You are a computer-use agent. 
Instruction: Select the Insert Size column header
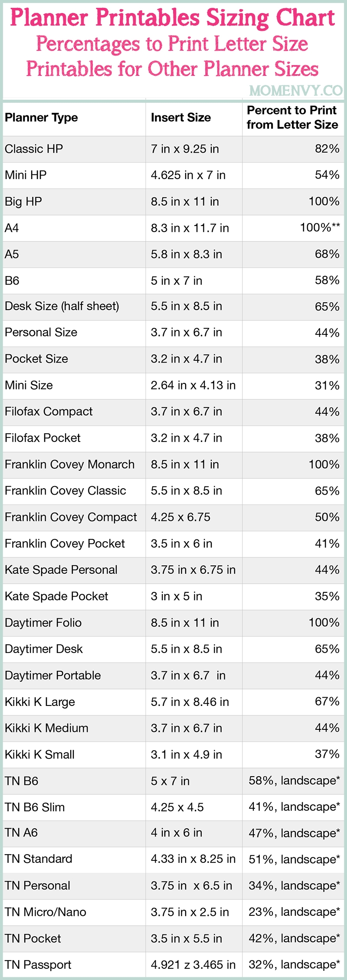point(181,118)
